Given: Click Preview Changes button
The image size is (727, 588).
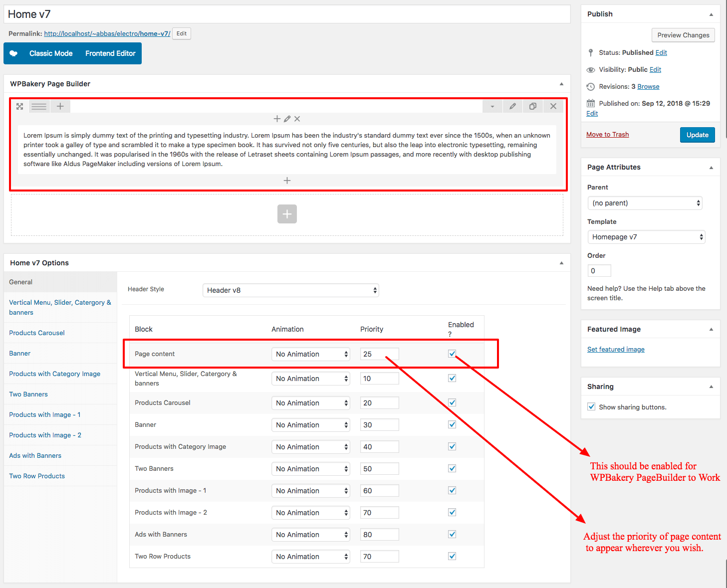Looking at the screenshot, I should coord(683,35).
